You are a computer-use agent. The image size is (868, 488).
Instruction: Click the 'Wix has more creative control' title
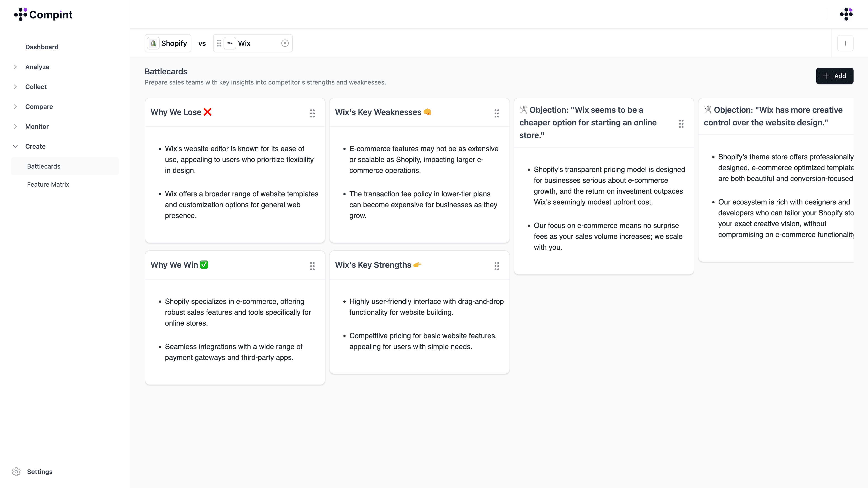click(x=773, y=116)
